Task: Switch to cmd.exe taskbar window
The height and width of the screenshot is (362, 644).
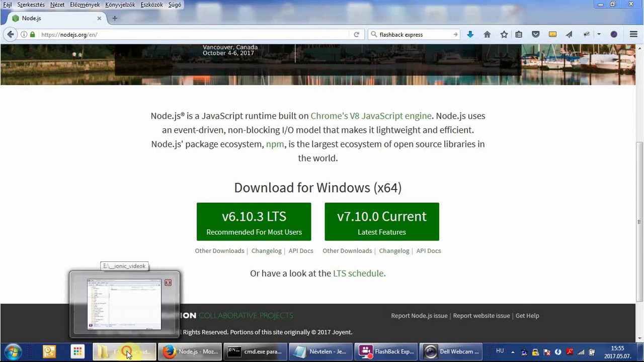Action: (255, 351)
